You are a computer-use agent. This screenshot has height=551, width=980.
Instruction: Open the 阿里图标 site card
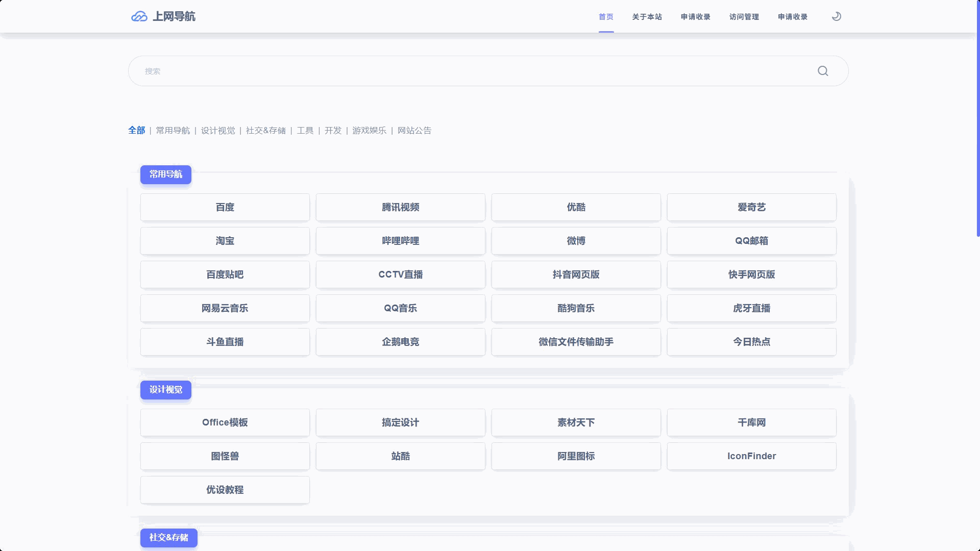(x=576, y=456)
